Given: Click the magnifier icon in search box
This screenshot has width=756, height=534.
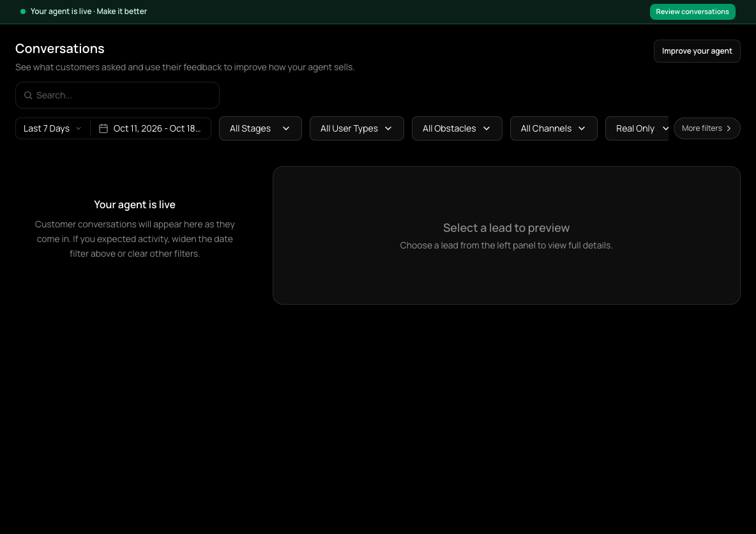Looking at the screenshot, I should (x=29, y=96).
